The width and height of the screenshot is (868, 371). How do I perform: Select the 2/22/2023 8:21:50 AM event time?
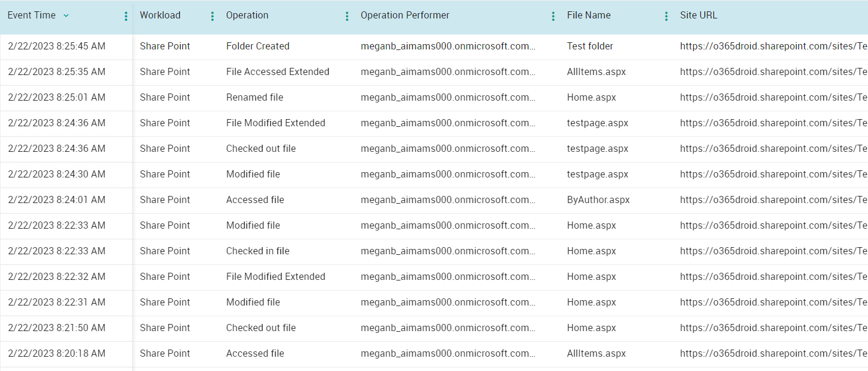(57, 328)
